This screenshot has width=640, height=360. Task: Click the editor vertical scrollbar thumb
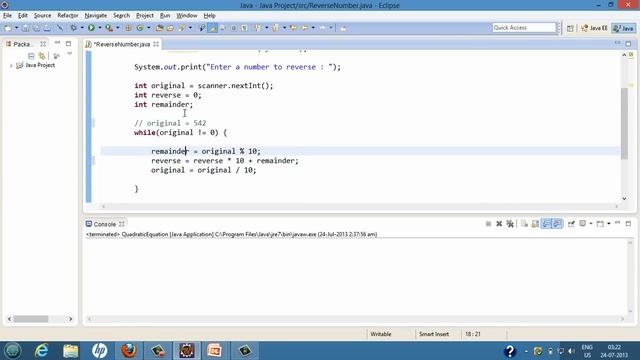point(624,123)
